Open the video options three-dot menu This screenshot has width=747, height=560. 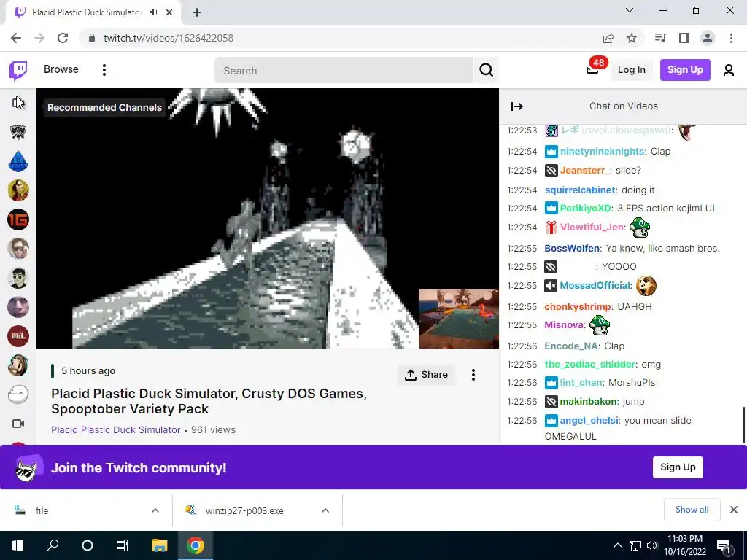[473, 375]
